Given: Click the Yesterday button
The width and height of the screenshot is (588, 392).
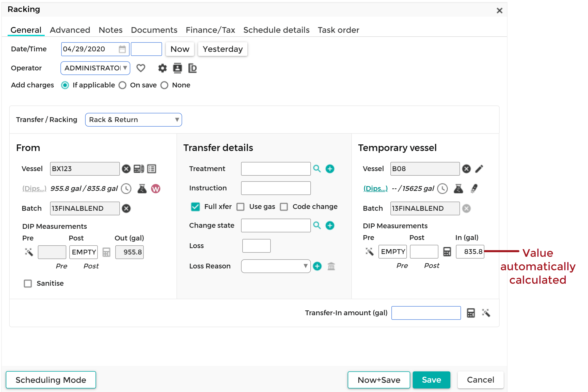Looking at the screenshot, I should (223, 49).
